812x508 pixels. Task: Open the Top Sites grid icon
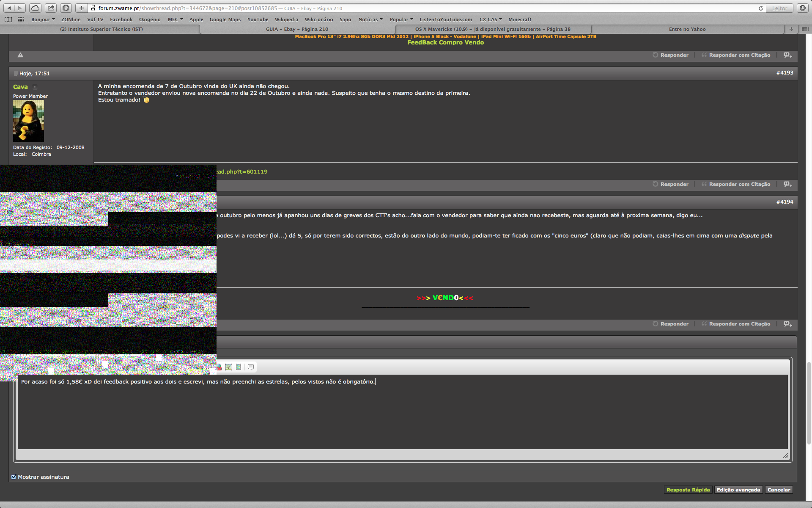pyautogui.click(x=21, y=19)
